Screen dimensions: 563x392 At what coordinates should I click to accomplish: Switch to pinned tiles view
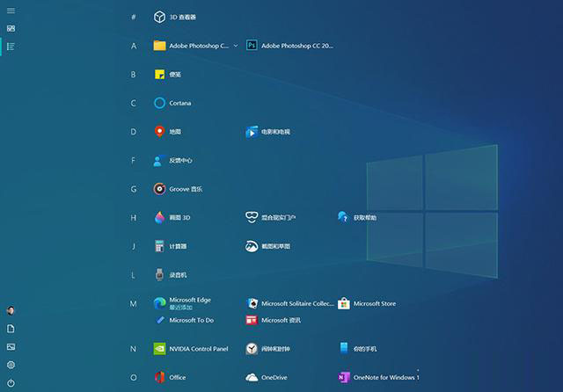[x=11, y=28]
